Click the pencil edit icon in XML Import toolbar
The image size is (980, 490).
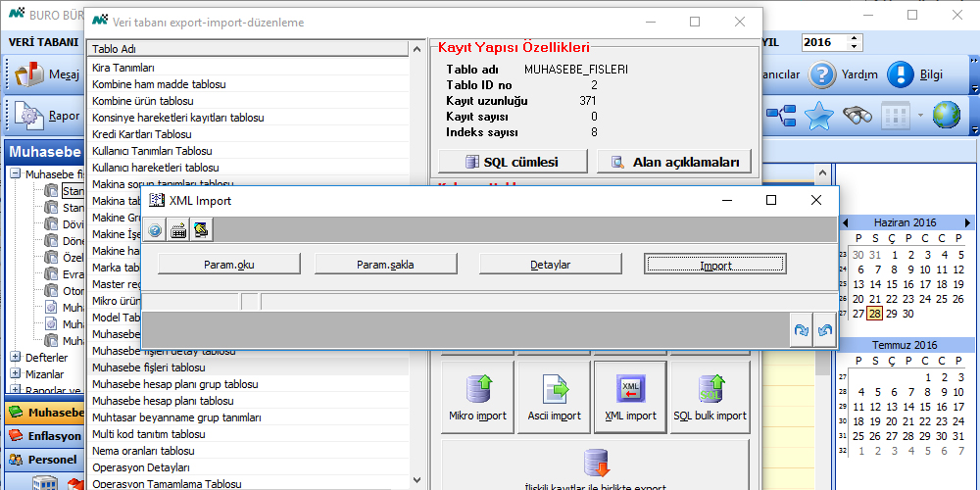tap(201, 230)
